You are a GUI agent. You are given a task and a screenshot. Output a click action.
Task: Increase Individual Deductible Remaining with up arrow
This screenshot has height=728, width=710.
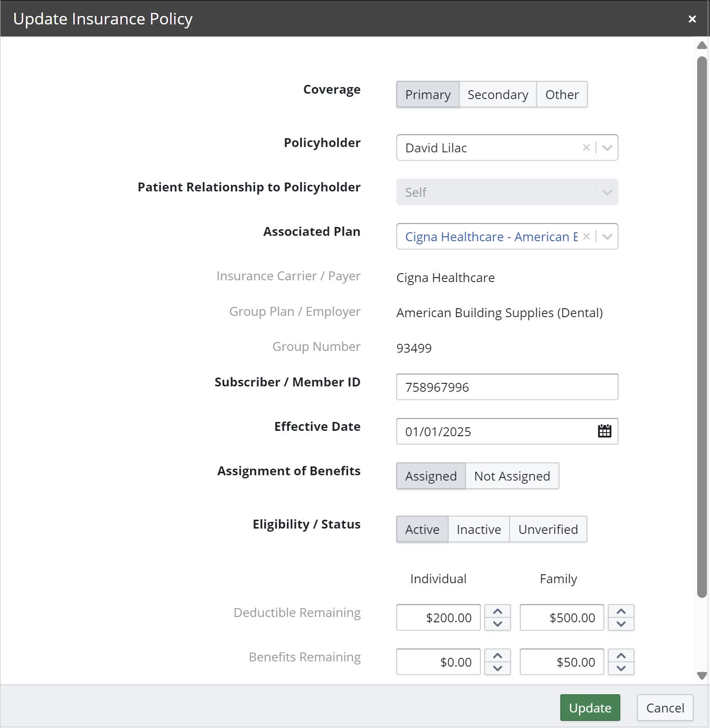tap(498, 611)
